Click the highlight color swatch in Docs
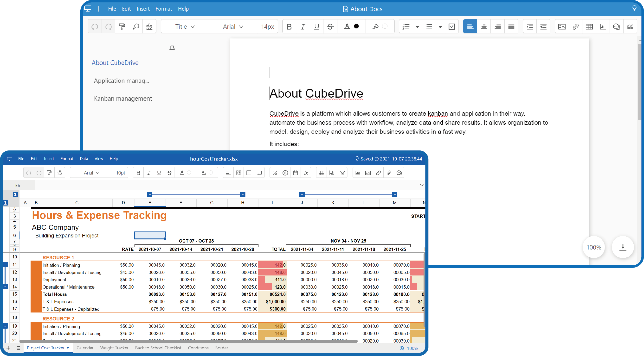Image resolution: width=644 pixels, height=356 pixels. click(x=385, y=26)
